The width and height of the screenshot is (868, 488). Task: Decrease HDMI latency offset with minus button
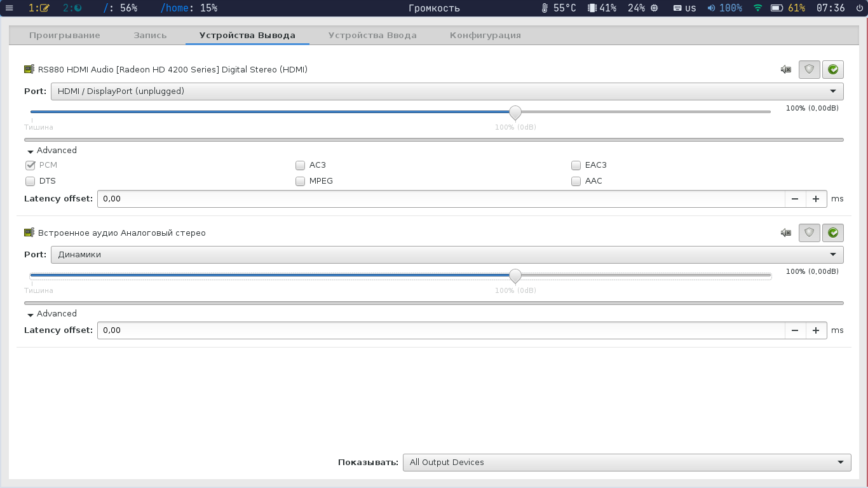(x=795, y=199)
